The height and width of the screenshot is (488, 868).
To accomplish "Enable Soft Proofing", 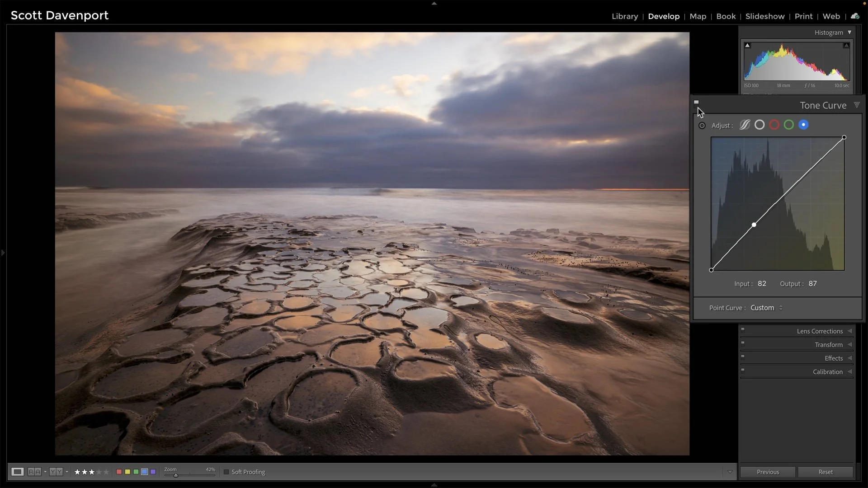I will point(226,472).
